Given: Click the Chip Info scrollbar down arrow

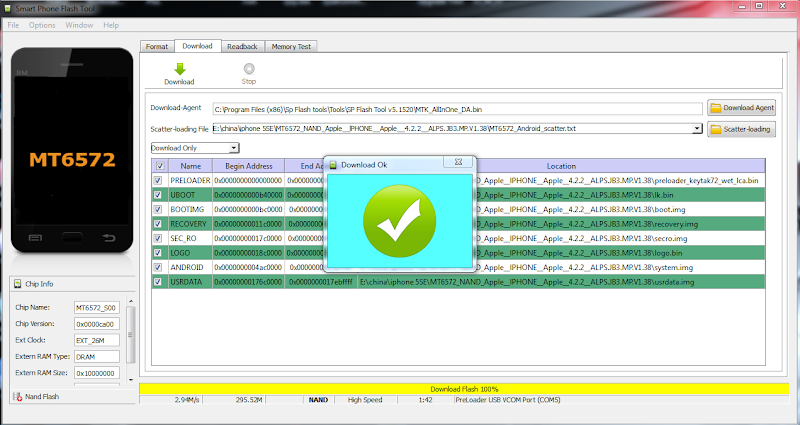Looking at the screenshot, I should (x=131, y=380).
